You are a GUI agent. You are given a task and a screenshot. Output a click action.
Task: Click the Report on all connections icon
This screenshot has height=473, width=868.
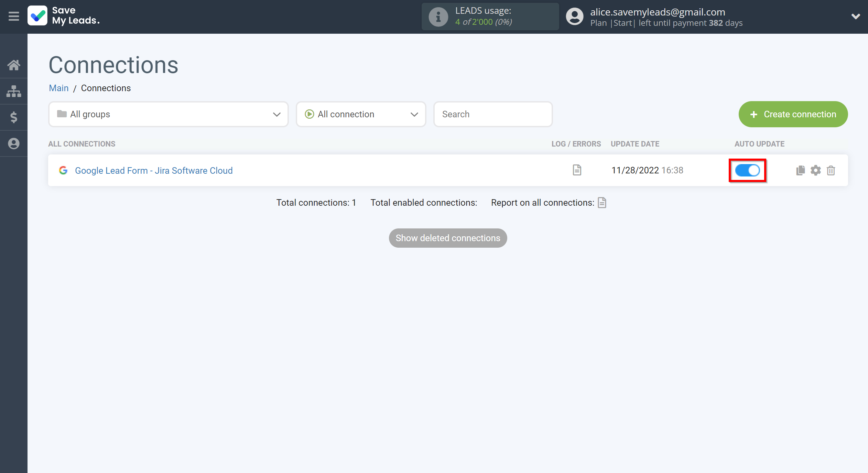pos(603,203)
